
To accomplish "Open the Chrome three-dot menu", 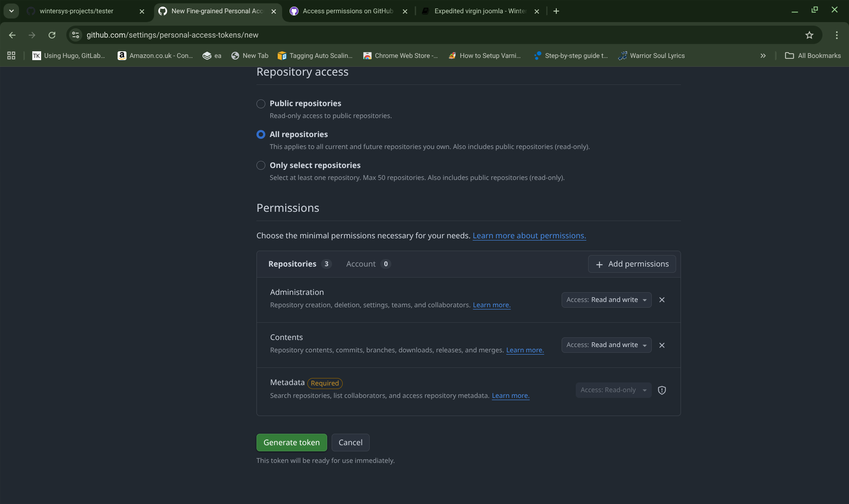I will tap(837, 35).
